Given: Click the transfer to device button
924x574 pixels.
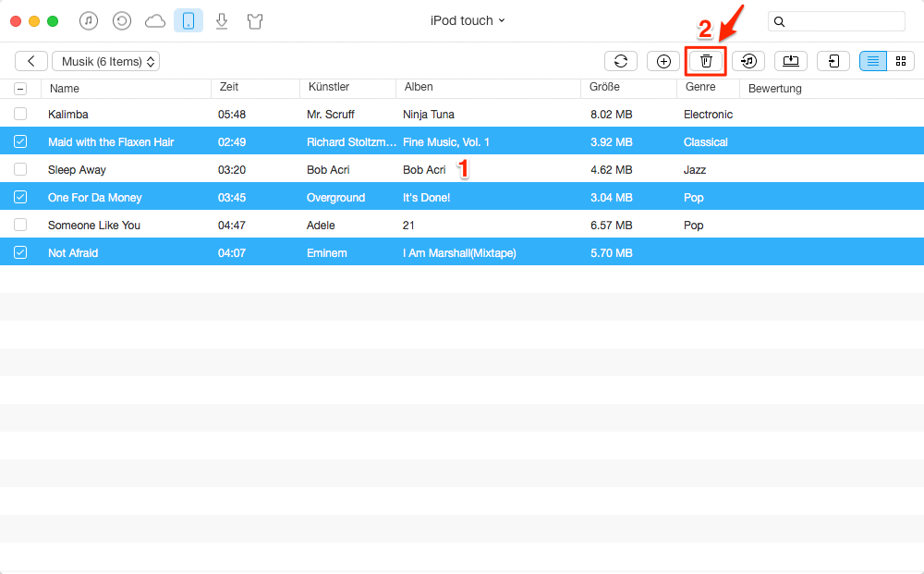Looking at the screenshot, I should (x=833, y=61).
